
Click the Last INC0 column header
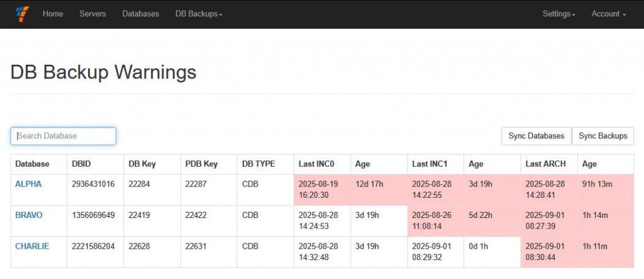[x=316, y=164]
